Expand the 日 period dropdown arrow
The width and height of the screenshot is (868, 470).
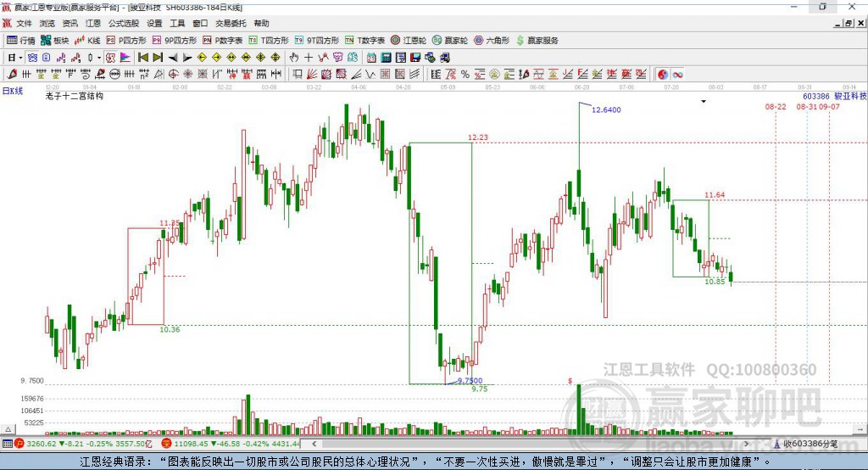(21, 58)
